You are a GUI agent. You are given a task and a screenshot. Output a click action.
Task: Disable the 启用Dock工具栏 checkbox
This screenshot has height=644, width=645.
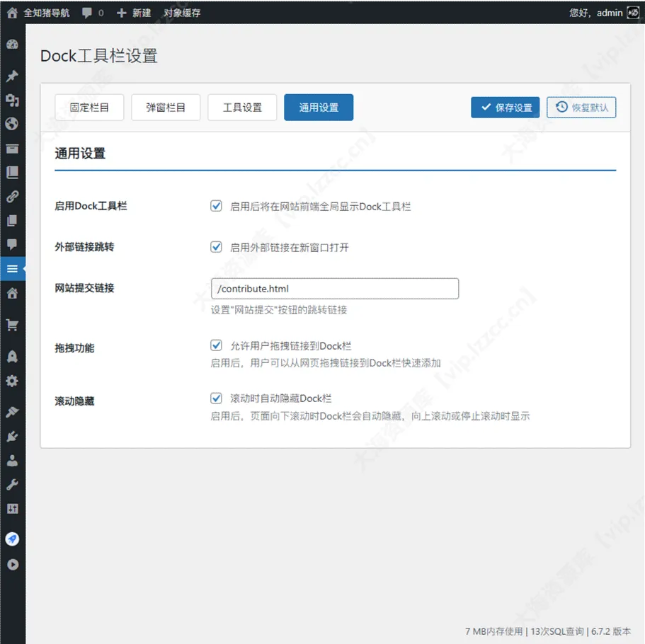click(x=216, y=205)
